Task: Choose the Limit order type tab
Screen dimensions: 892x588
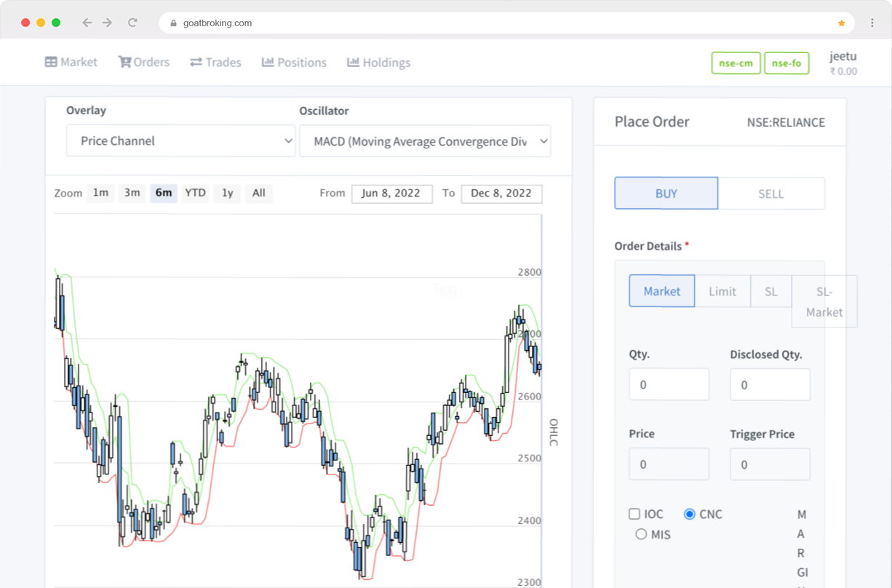Action: tap(722, 291)
